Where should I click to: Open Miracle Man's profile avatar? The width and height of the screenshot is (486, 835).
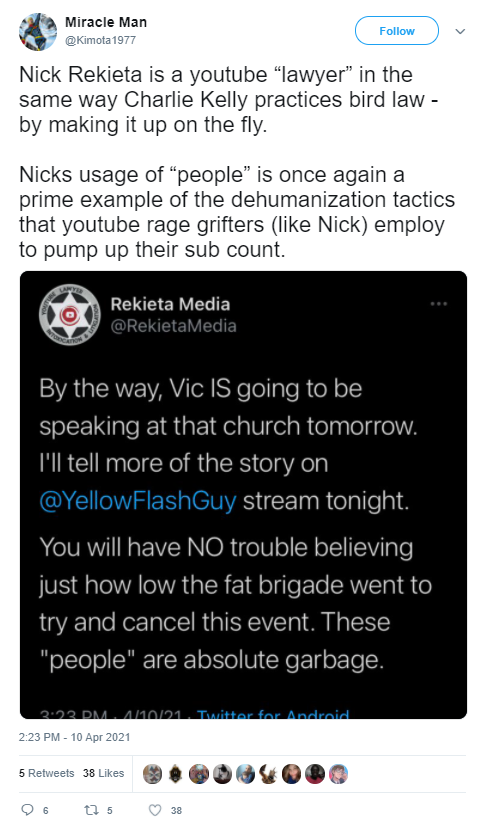(38, 32)
